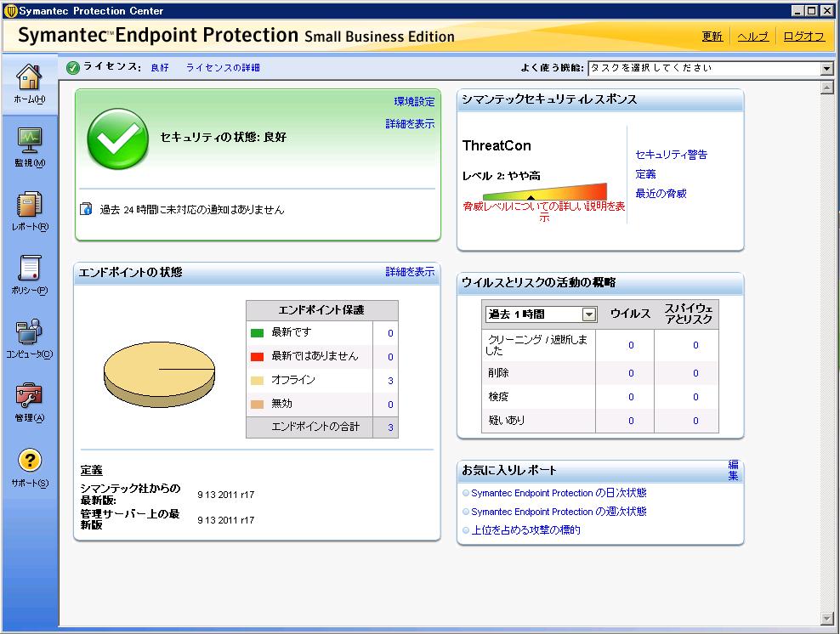Click the large green security status checkmark
840x634 pixels.
click(117, 139)
